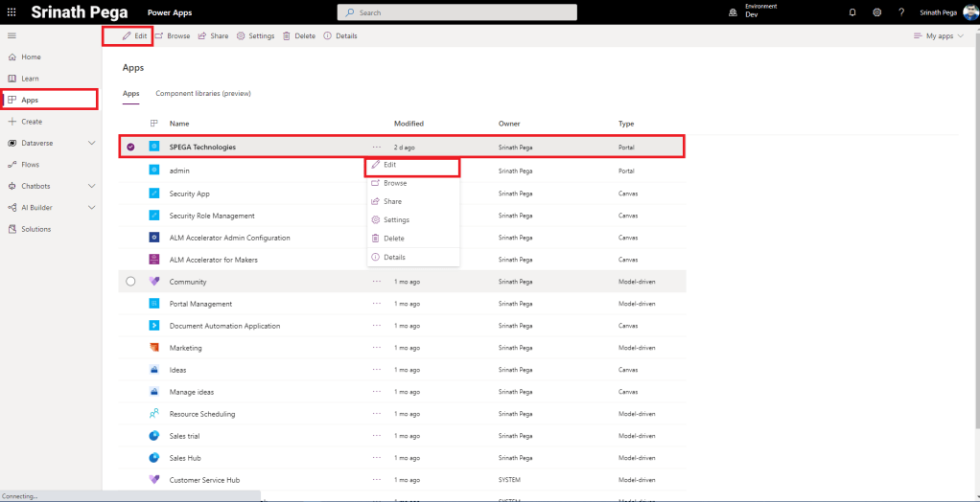Expand the AI Builder navigation section

(91, 207)
